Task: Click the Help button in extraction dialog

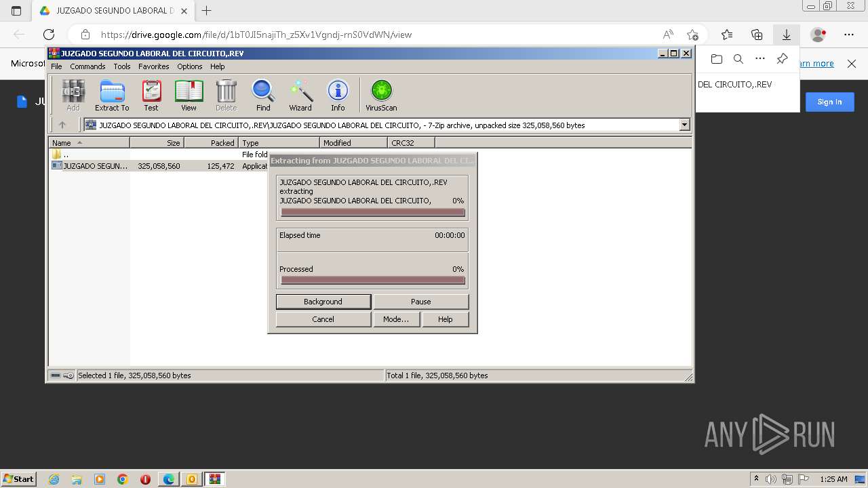Action: coord(446,319)
